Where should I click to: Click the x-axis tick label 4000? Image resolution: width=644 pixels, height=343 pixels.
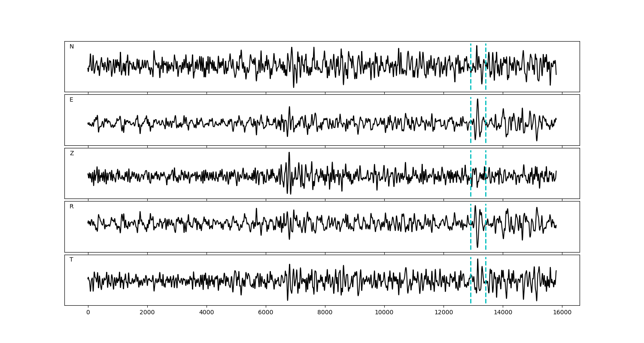[207, 313]
